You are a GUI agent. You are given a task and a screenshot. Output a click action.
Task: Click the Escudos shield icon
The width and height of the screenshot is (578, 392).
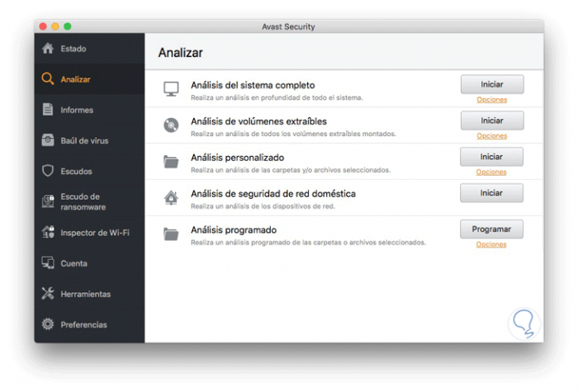click(48, 171)
